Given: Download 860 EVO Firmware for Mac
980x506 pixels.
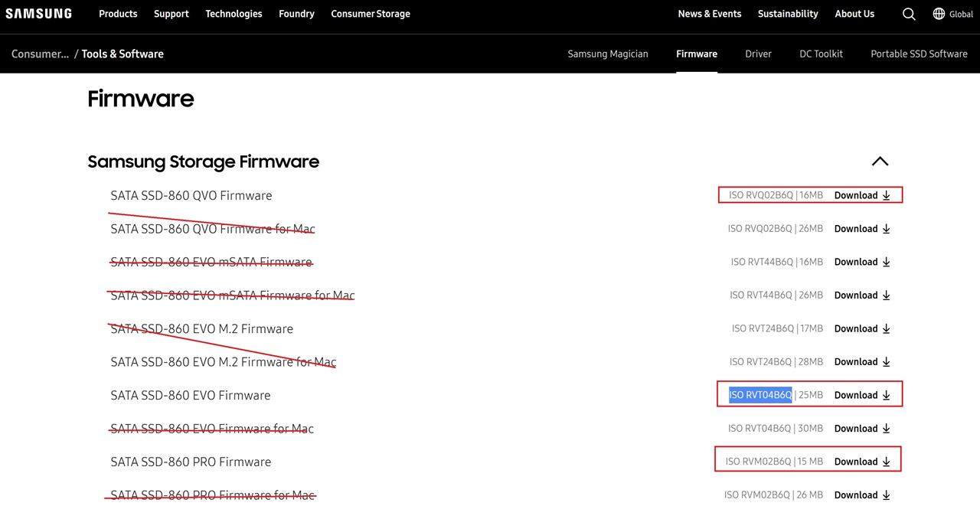Looking at the screenshot, I should click(x=862, y=429).
